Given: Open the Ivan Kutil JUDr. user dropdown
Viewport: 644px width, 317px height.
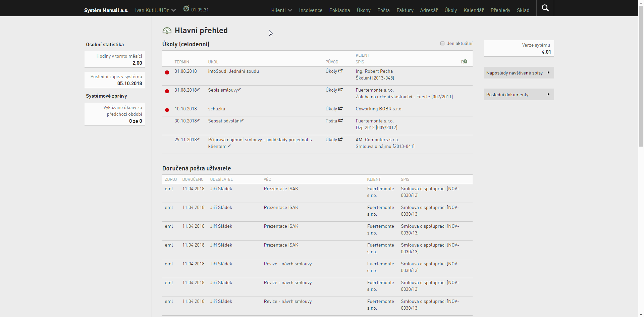Looking at the screenshot, I should point(155,10).
